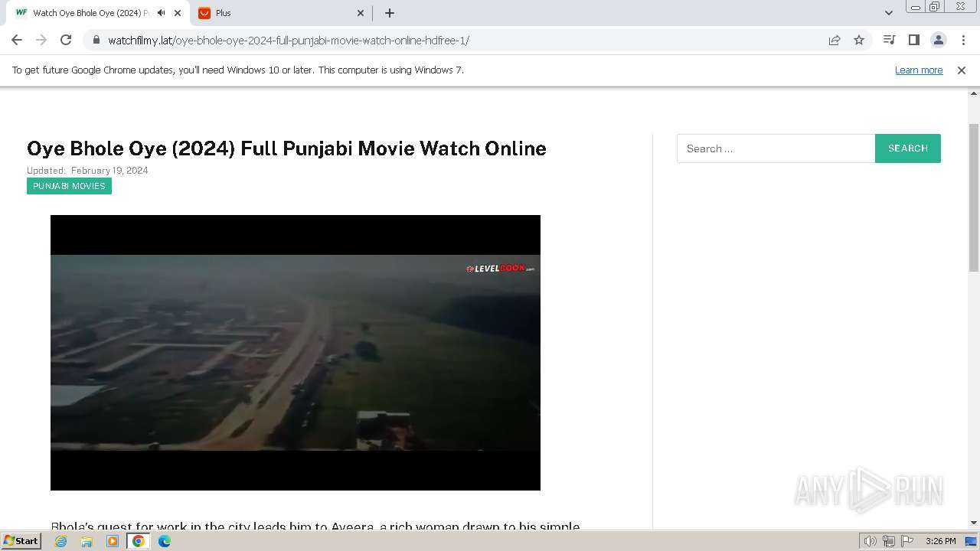Dismiss the Chrome update notification bar
Image resolution: width=980 pixels, height=551 pixels.
point(962,70)
